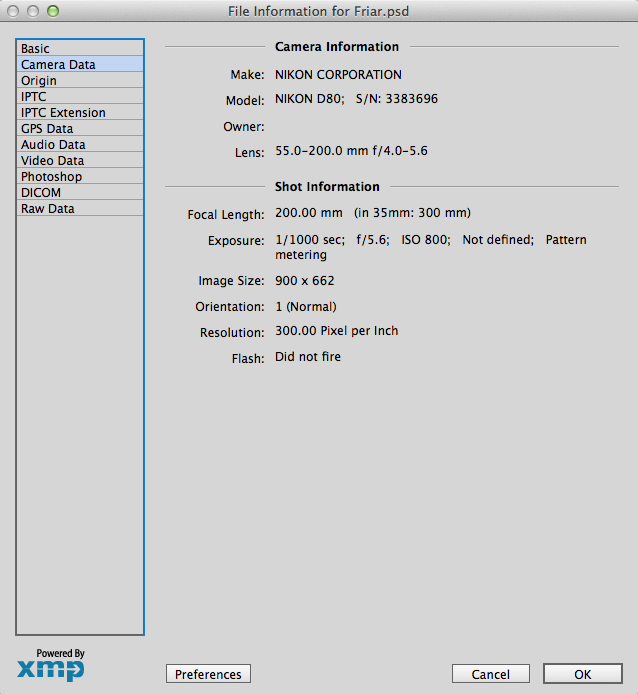This screenshot has width=638, height=694.
Task: Click the Preferences button
Action: (208, 674)
